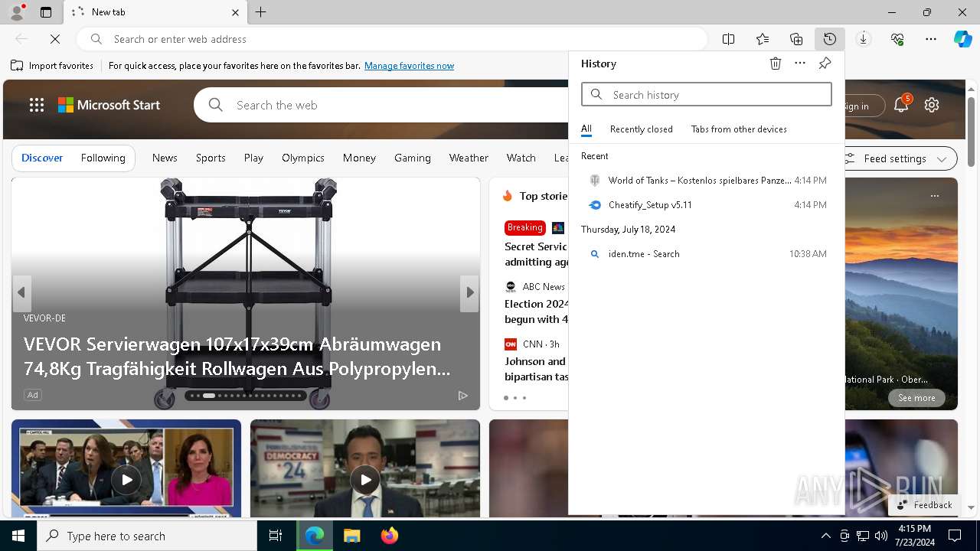Open Action Center notifications icon

955,536
